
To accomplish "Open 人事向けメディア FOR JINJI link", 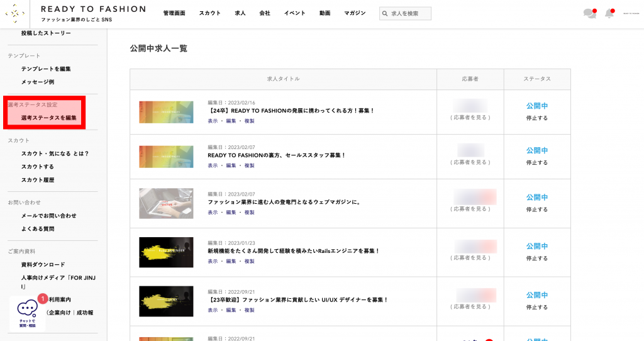I will pyautogui.click(x=58, y=282).
